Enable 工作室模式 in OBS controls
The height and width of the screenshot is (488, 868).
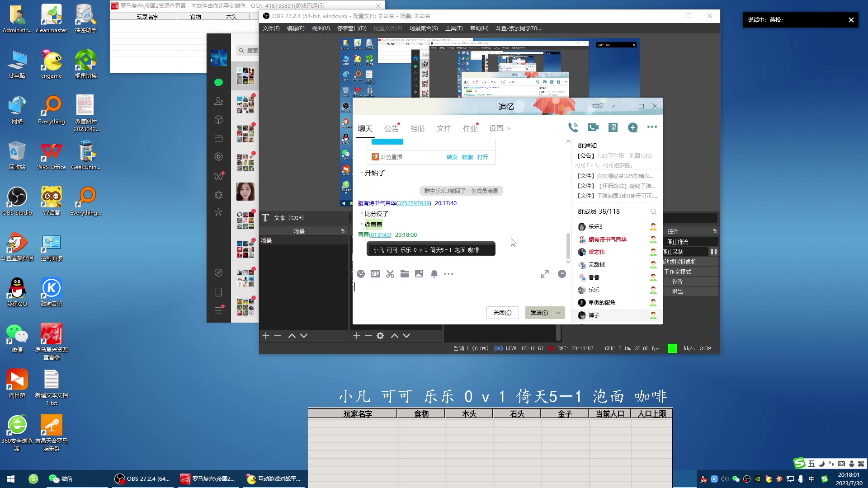[689, 272]
